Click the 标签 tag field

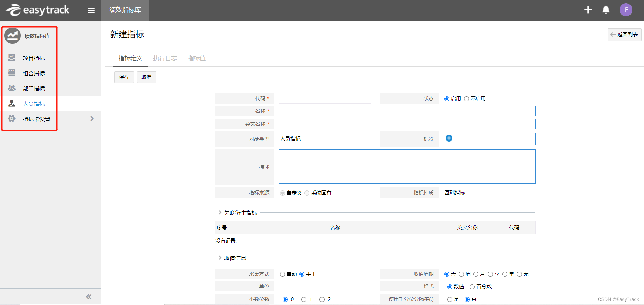(489, 139)
